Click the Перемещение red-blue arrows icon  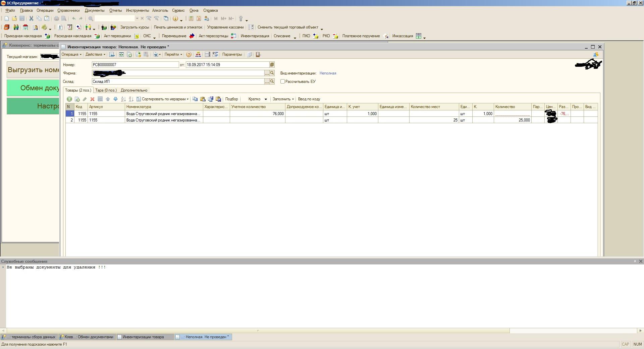[192, 36]
